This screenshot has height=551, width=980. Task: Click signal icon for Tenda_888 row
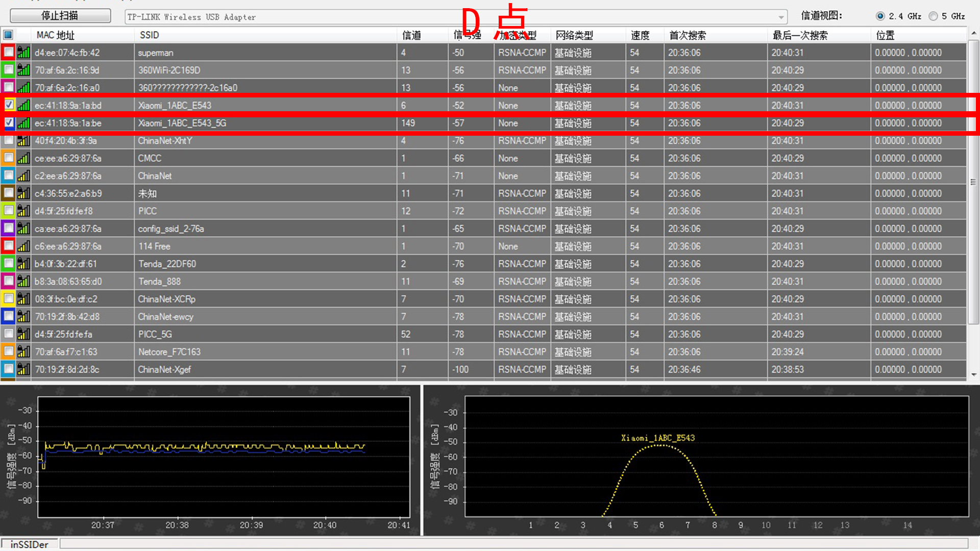(23, 281)
